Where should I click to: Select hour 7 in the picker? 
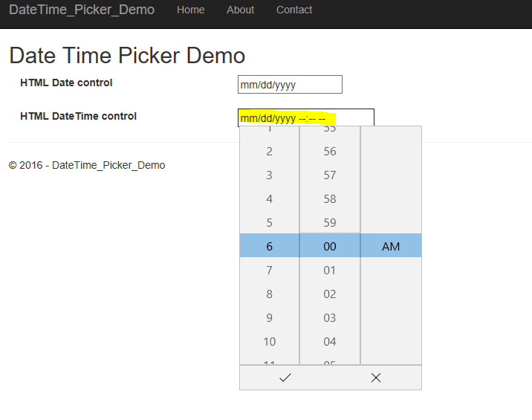click(x=270, y=271)
